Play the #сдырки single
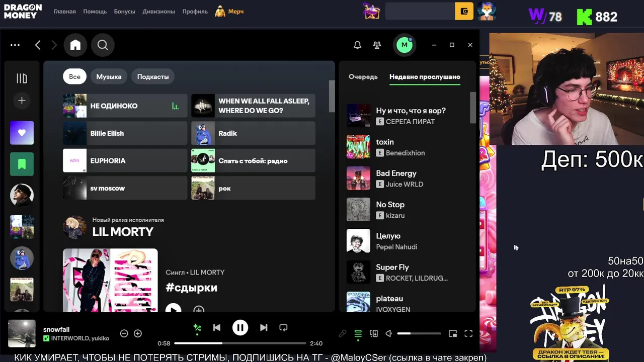This screenshot has height=362, width=644. click(x=173, y=309)
